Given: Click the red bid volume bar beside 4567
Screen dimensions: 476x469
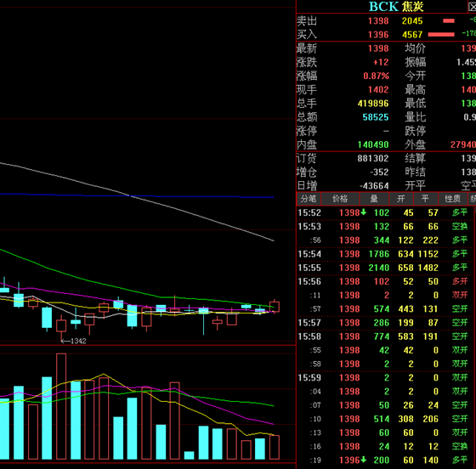Looking at the screenshot, I should click(441, 35).
